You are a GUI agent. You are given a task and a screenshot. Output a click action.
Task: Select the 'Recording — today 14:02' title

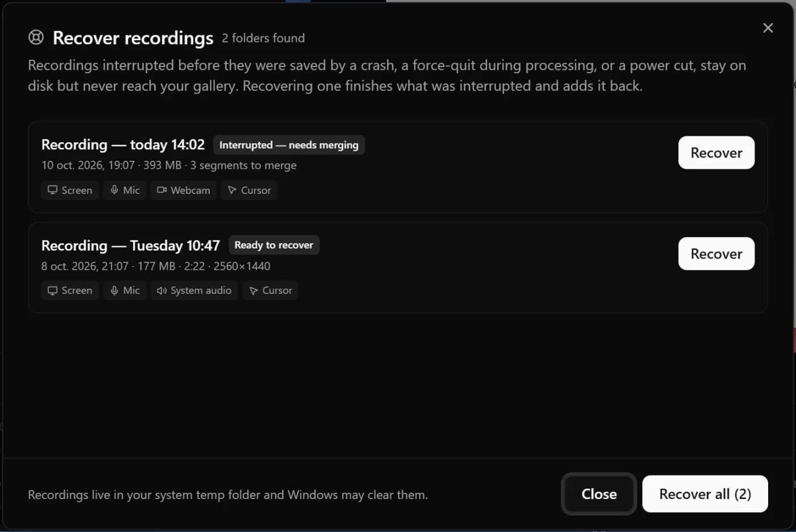(123, 144)
